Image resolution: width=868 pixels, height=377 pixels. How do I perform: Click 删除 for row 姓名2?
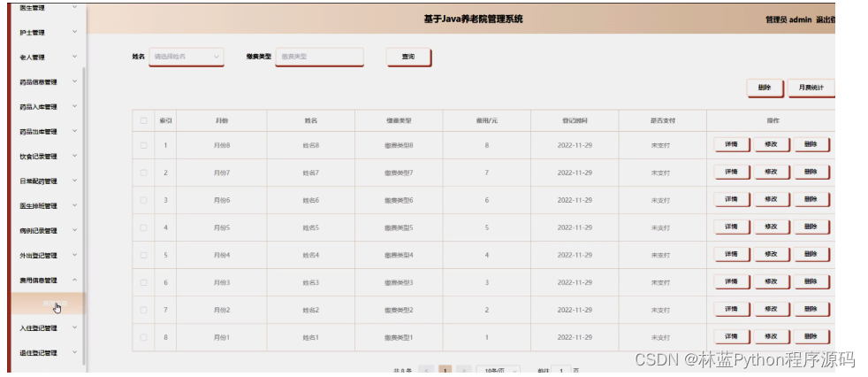click(811, 310)
